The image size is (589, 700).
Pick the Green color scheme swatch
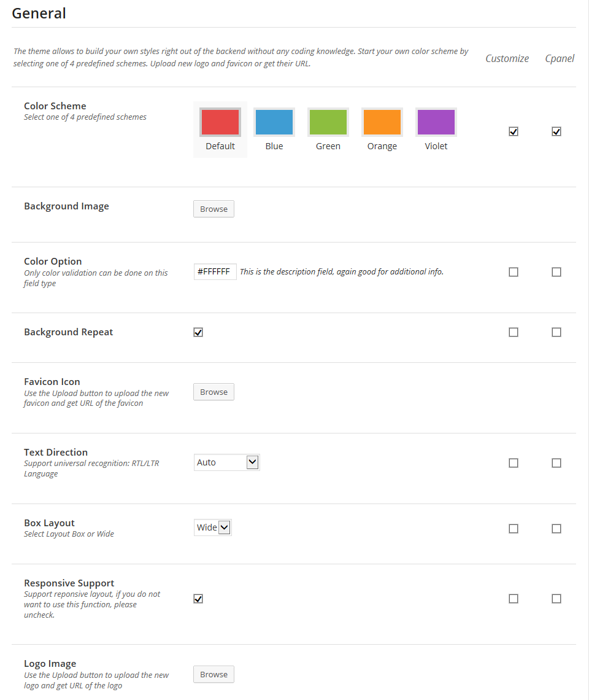pos(328,122)
